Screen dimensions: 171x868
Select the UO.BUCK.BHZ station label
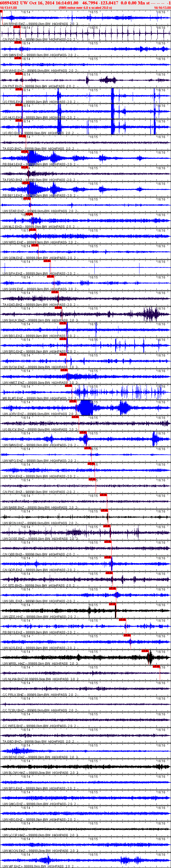point(14,430)
